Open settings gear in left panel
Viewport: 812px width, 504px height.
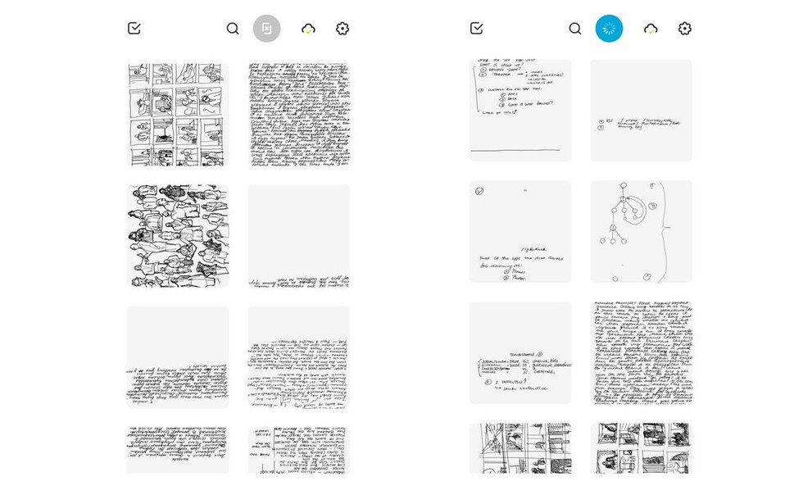(342, 29)
